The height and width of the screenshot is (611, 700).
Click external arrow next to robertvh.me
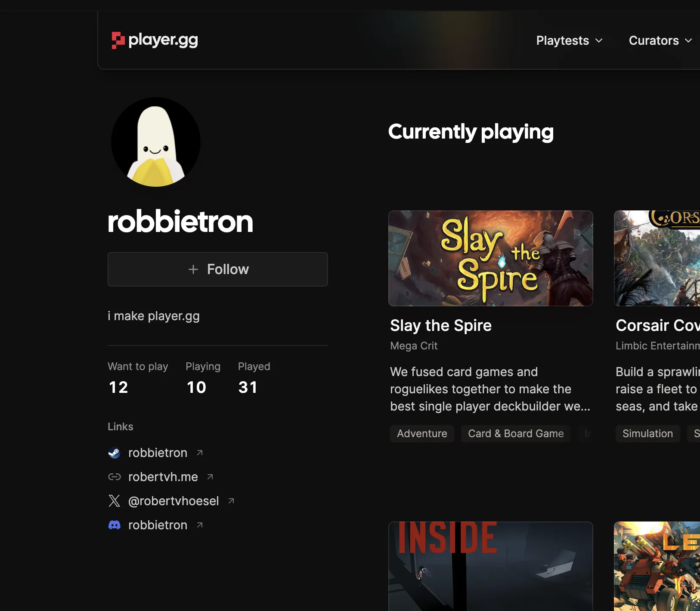click(x=210, y=477)
